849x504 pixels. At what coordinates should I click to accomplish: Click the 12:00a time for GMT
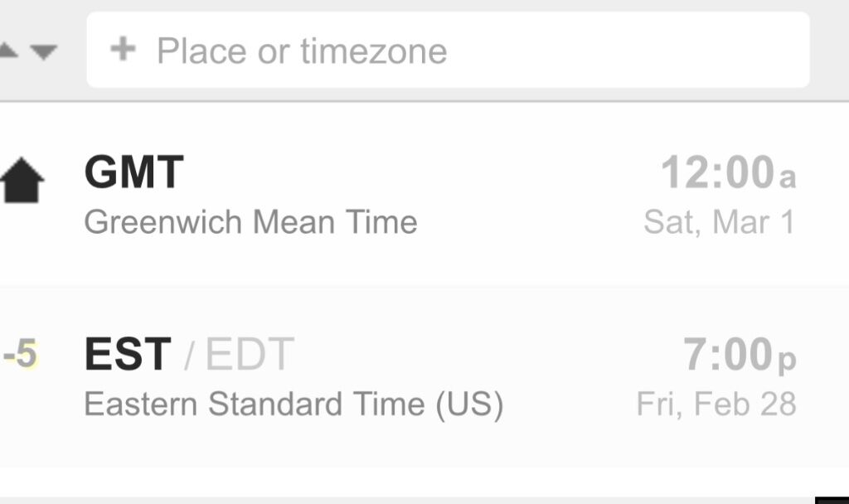coord(728,172)
